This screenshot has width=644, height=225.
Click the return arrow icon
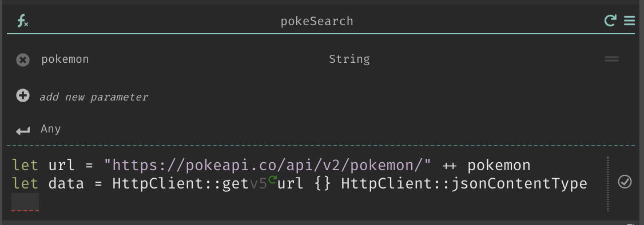click(23, 131)
